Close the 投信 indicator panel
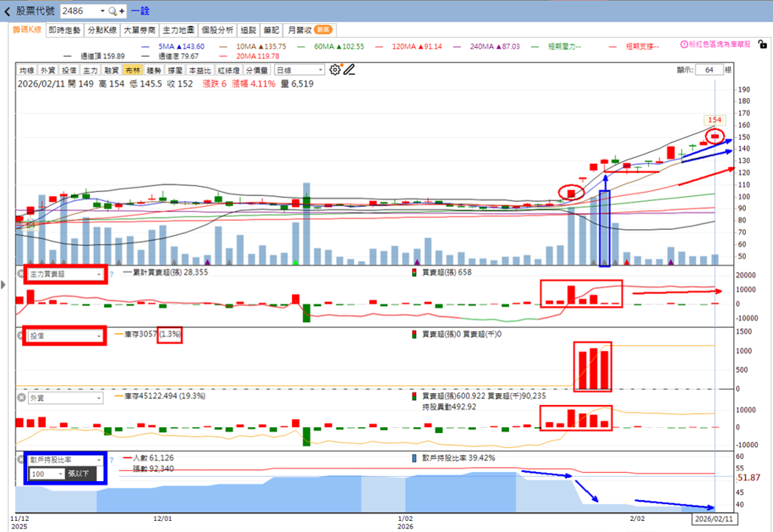Image resolution: width=773 pixels, height=532 pixels. (21, 335)
